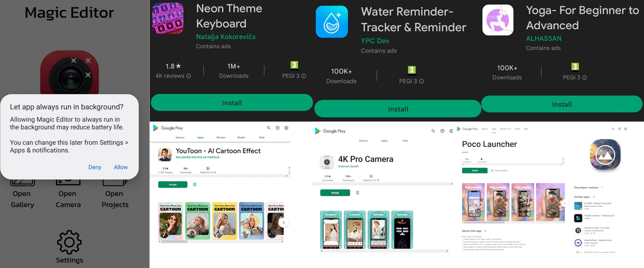Viewport: 644px width, 268px height.
Task: Toggle the wishlist bookmark for 4K Pro Camera
Action: pyautogui.click(x=357, y=193)
